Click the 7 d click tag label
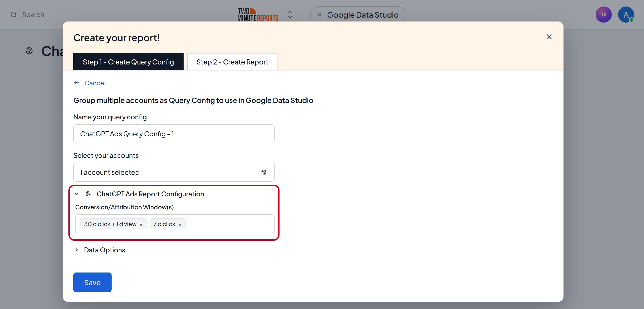 pyautogui.click(x=164, y=224)
